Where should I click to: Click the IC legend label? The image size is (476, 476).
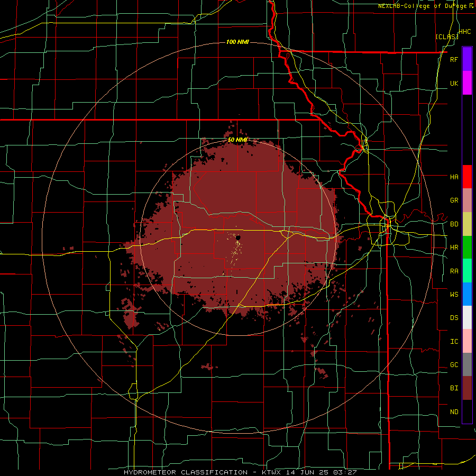pyautogui.click(x=454, y=341)
